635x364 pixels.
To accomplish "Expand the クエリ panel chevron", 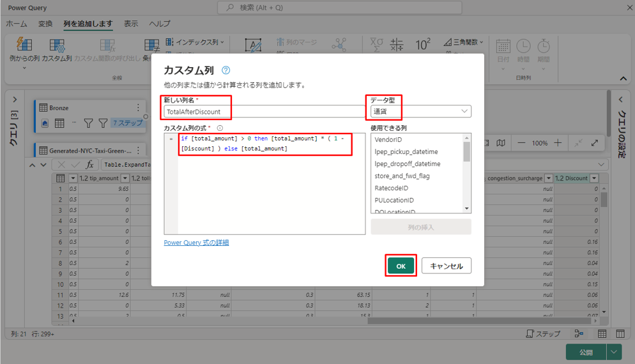I will pyautogui.click(x=15, y=100).
